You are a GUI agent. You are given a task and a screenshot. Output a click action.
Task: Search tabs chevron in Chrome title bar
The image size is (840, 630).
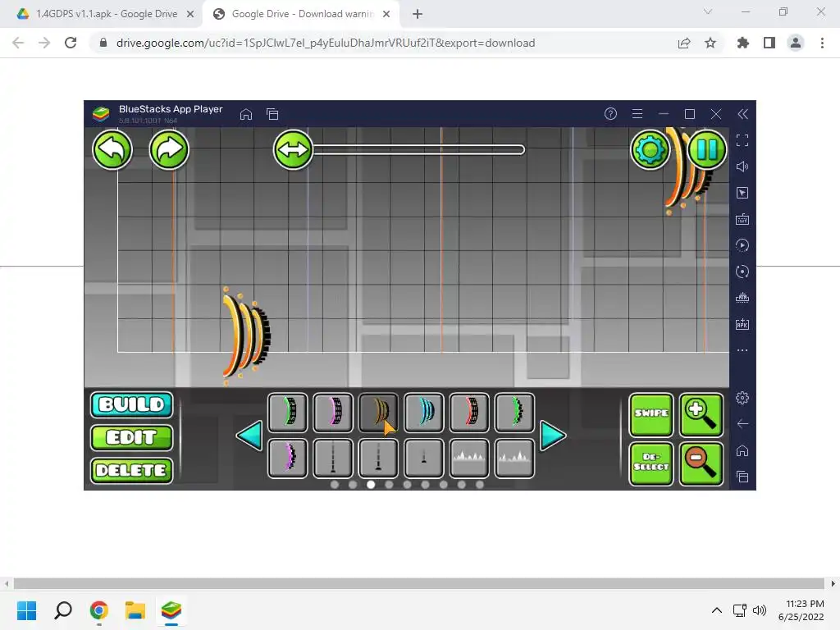point(708,11)
